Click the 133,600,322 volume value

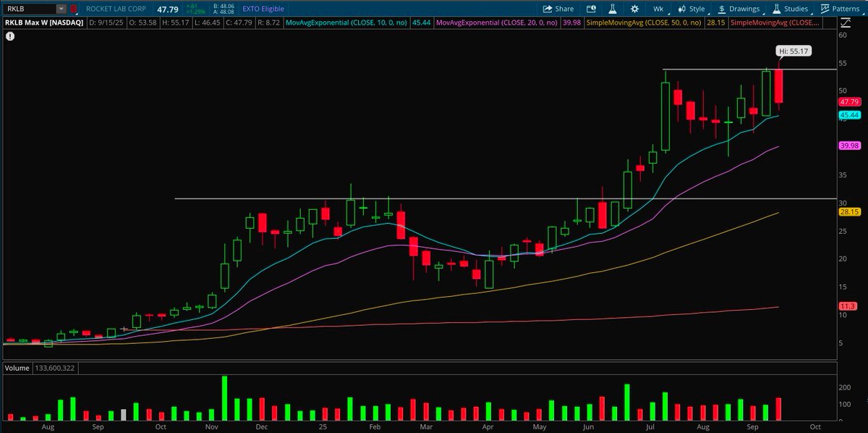tap(54, 368)
